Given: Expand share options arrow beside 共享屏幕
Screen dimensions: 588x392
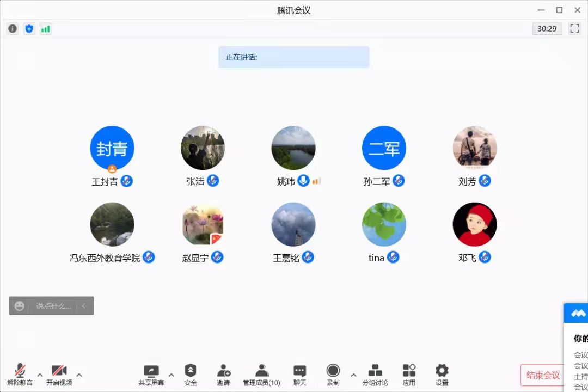Looking at the screenshot, I should 171,375.
